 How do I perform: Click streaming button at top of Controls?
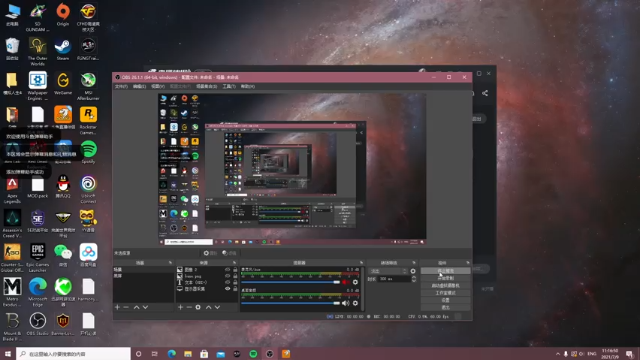[x=445, y=271]
